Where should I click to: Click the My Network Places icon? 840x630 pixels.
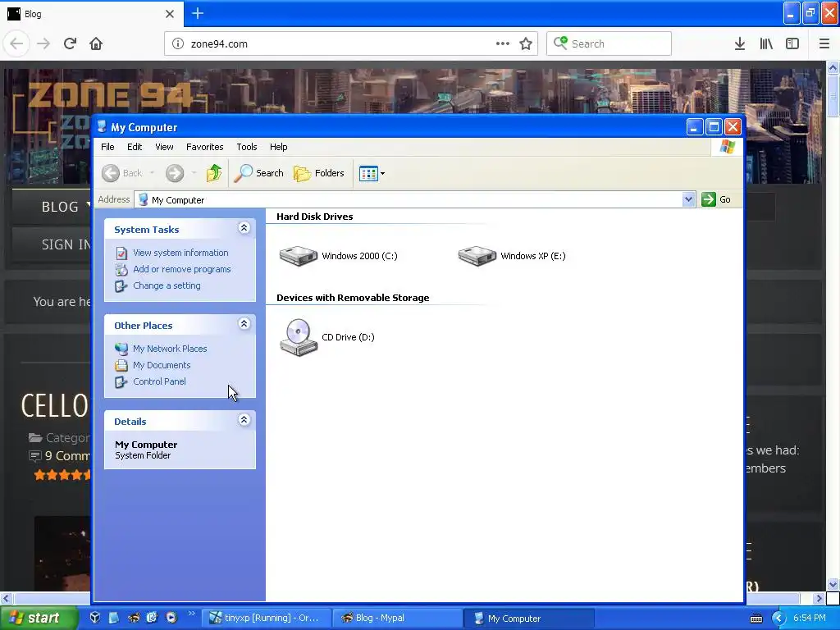click(x=121, y=349)
